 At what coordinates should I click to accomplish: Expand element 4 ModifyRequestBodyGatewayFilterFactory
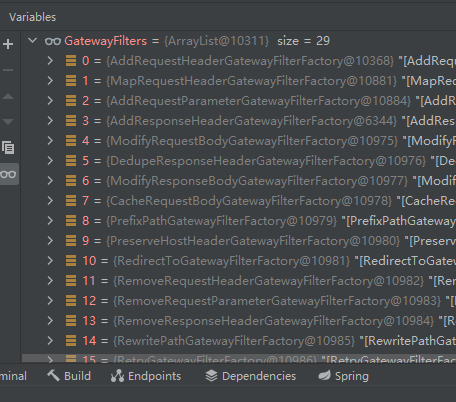click(50, 141)
